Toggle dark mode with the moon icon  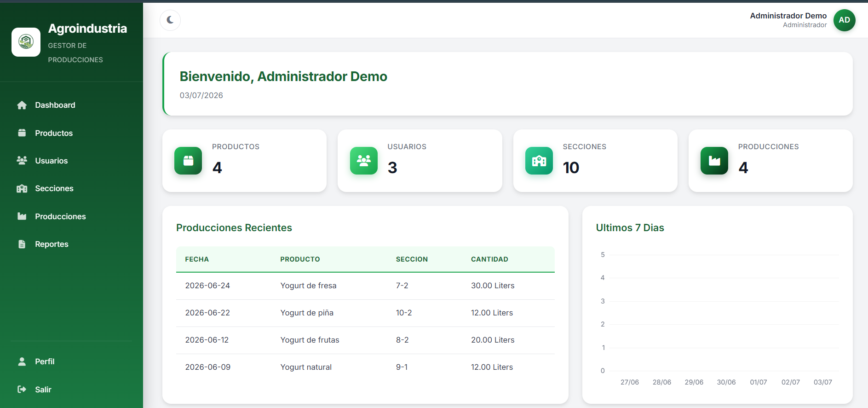[x=170, y=20]
